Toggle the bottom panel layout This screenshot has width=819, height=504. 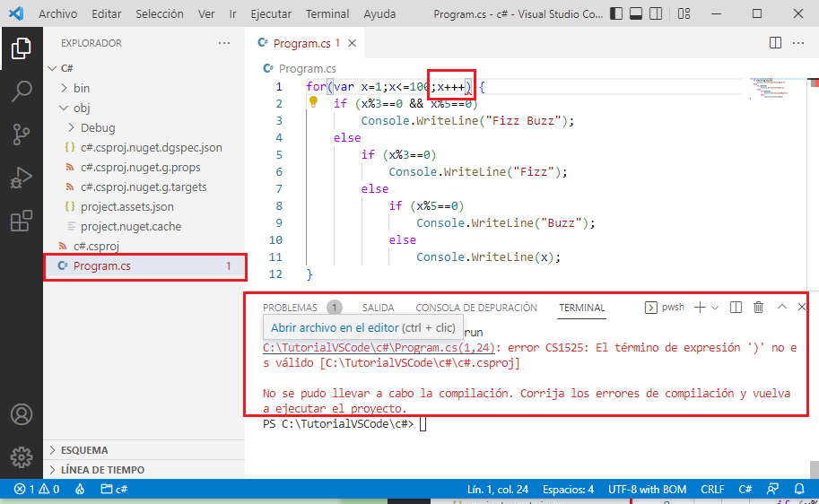[x=636, y=13]
